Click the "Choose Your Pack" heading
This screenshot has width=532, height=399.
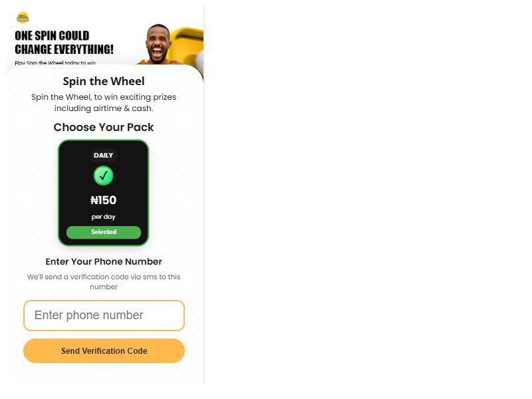coord(104,127)
